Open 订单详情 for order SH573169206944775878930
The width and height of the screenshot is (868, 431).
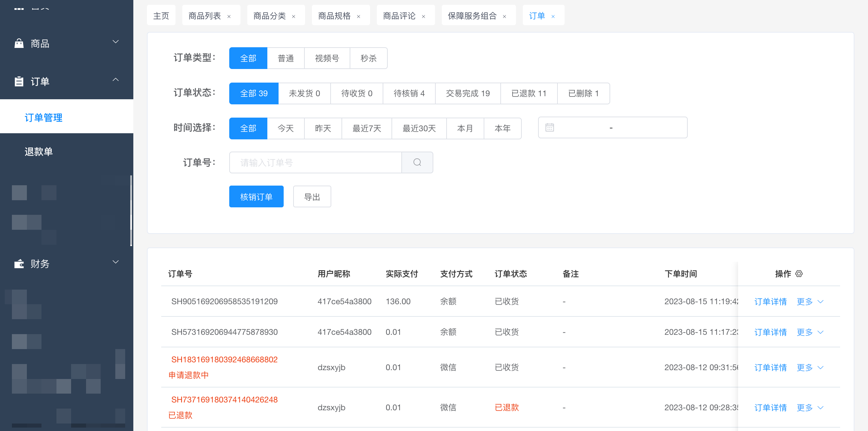pyautogui.click(x=771, y=332)
